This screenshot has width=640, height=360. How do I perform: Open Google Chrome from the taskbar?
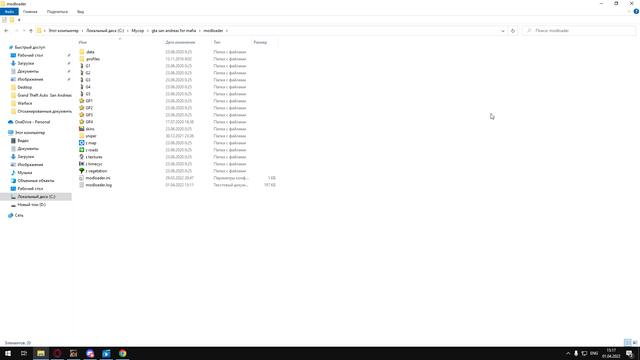[x=122, y=353]
